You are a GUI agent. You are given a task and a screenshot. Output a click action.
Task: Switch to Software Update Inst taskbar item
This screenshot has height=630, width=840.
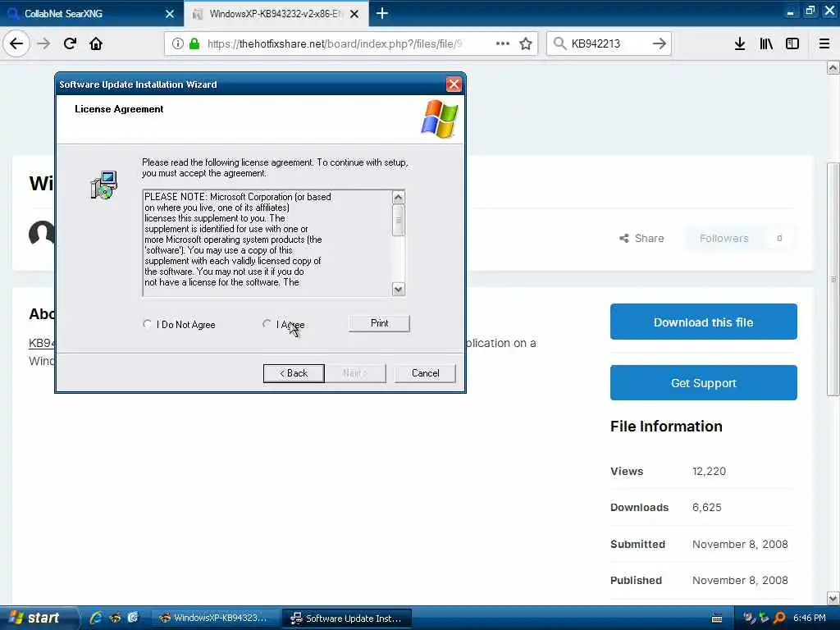[x=347, y=618]
